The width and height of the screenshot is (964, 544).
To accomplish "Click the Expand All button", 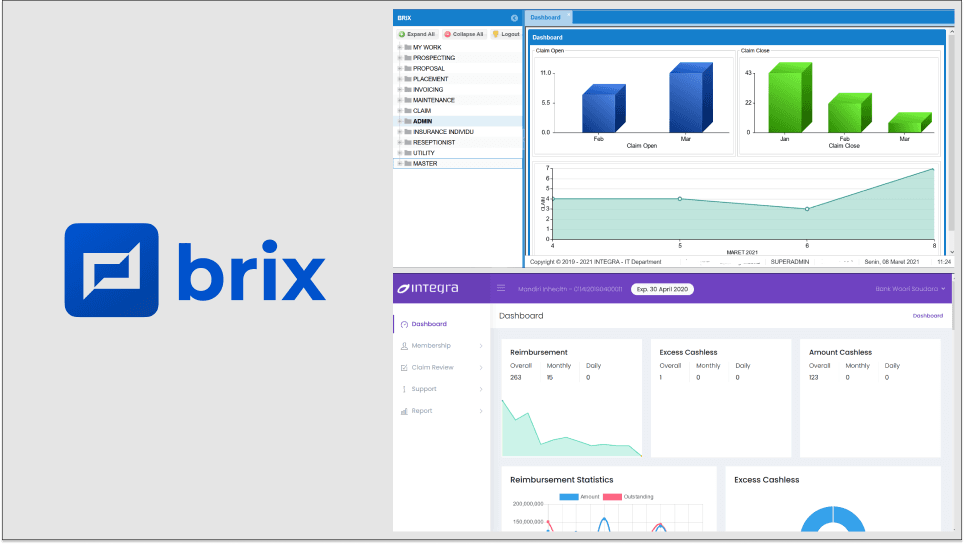I will 417,34.
